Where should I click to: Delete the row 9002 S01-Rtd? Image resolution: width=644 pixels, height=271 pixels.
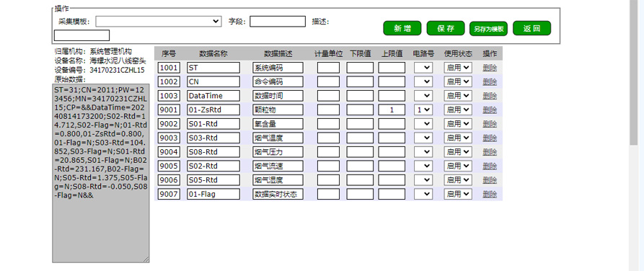[x=490, y=123]
